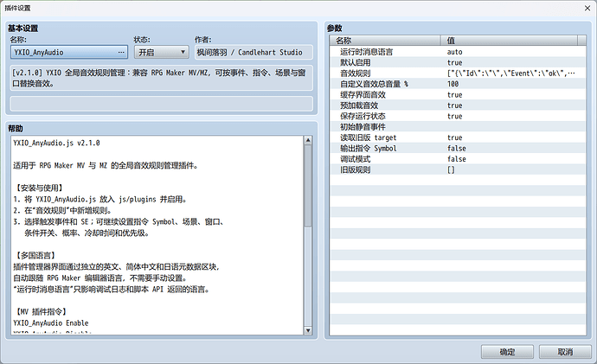Click the 【MV 插件指令】 heading in help
This screenshot has height=364, width=597.
pos(42,311)
